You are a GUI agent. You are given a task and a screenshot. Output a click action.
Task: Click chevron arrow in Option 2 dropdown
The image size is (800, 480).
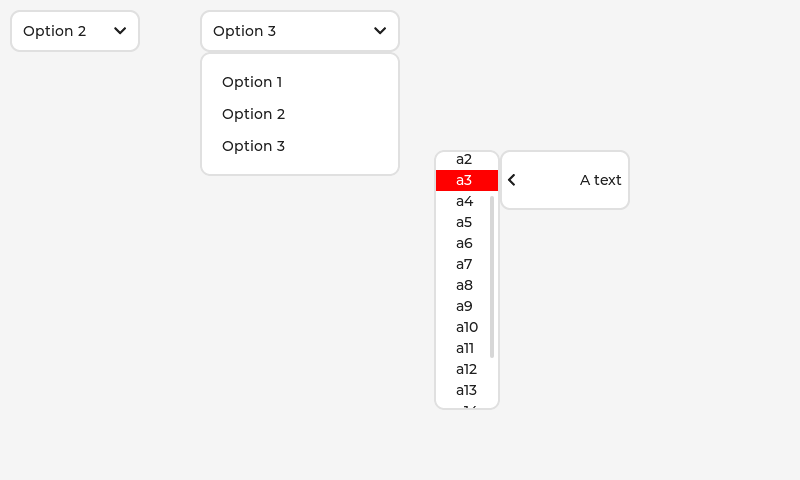click(x=120, y=31)
